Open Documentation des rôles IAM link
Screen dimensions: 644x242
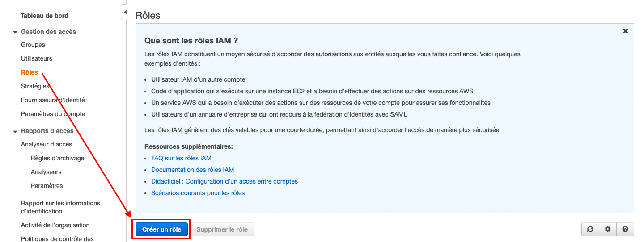(192, 170)
